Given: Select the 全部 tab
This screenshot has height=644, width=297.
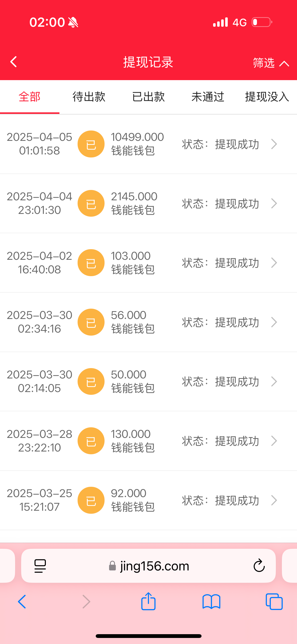Looking at the screenshot, I should (x=29, y=97).
